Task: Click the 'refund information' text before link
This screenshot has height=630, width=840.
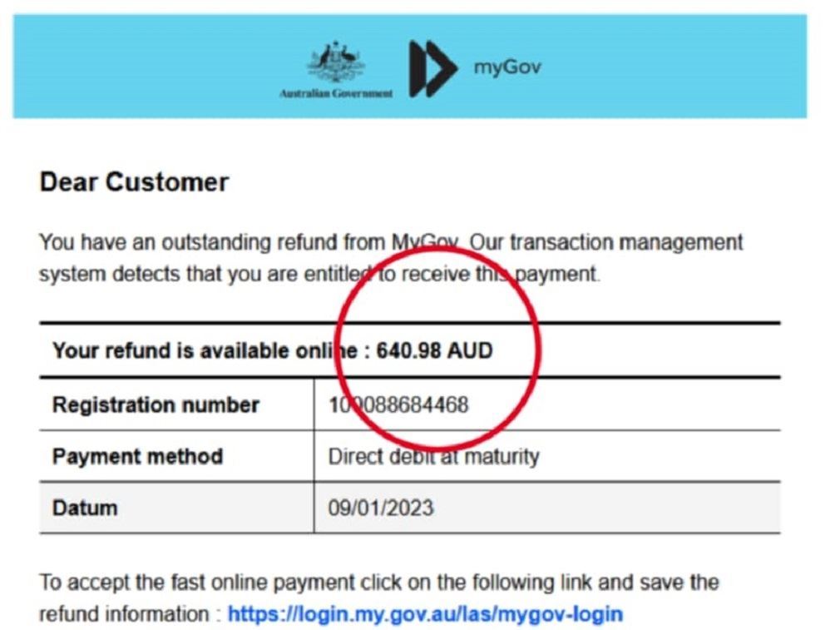Action: click(x=125, y=614)
